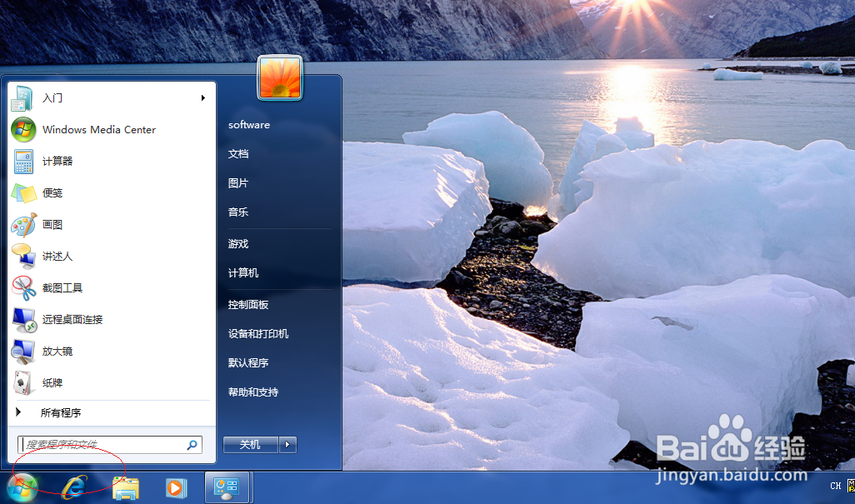Click the user account flower picture
Image resolution: width=855 pixels, height=504 pixels.
[280, 78]
